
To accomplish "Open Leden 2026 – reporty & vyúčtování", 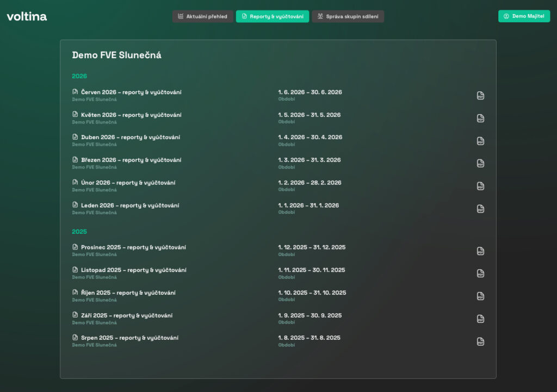I will pos(130,205).
